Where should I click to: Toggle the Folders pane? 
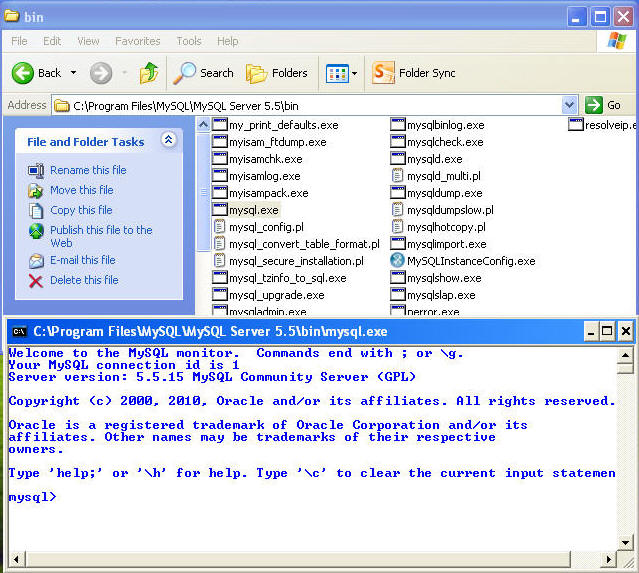(x=277, y=73)
